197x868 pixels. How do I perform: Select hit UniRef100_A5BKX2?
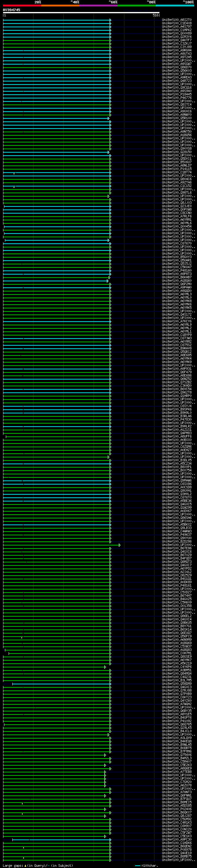tap(177, 525)
